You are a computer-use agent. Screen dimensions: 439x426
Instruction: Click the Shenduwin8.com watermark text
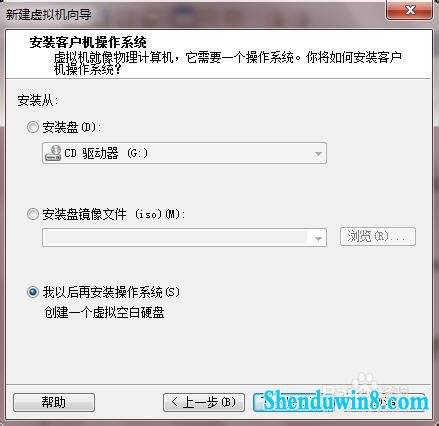(345, 401)
